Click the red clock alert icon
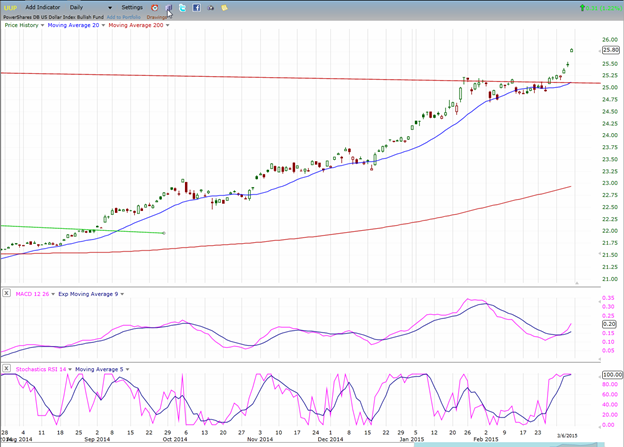624x447 pixels. (x=155, y=7)
